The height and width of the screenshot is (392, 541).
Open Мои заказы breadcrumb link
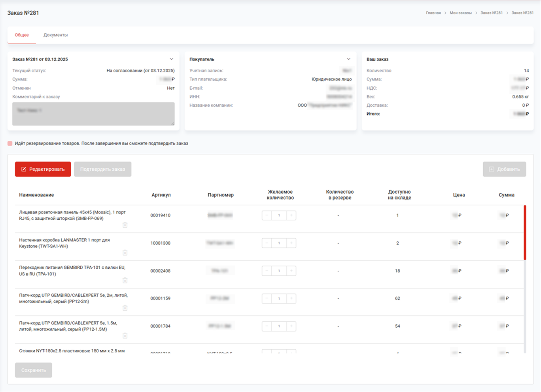[460, 13]
